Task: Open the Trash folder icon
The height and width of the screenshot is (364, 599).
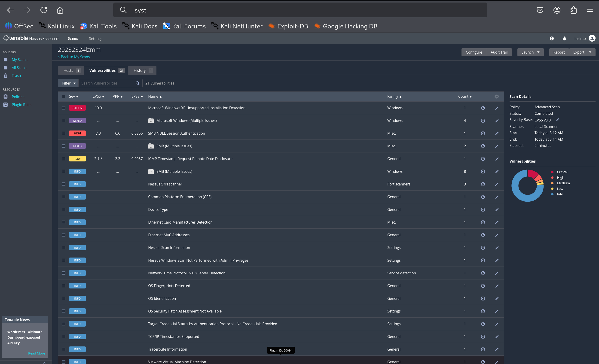Action: pyautogui.click(x=6, y=76)
